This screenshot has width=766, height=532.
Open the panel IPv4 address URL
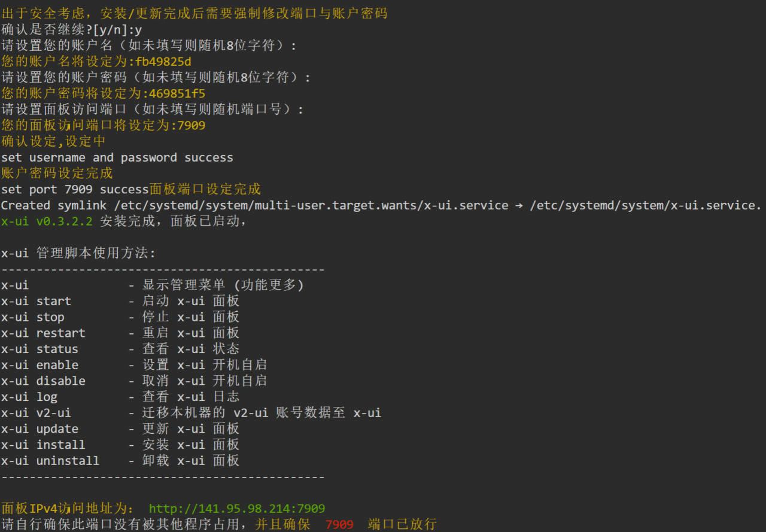(236, 509)
